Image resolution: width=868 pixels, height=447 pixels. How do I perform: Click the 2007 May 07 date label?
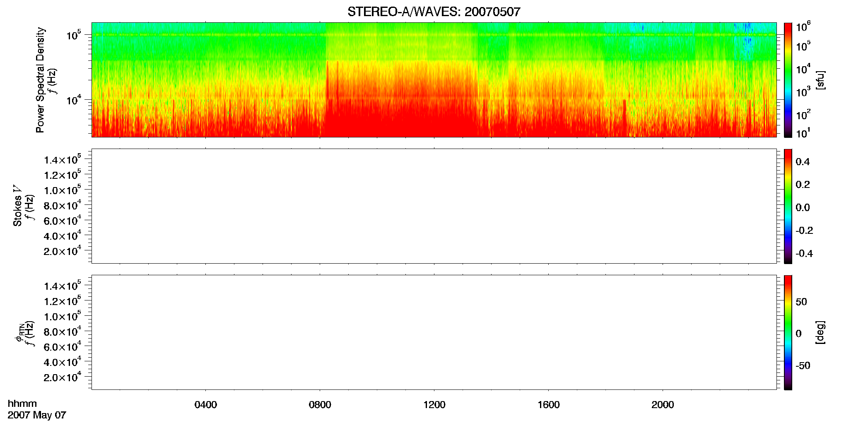pos(37,415)
